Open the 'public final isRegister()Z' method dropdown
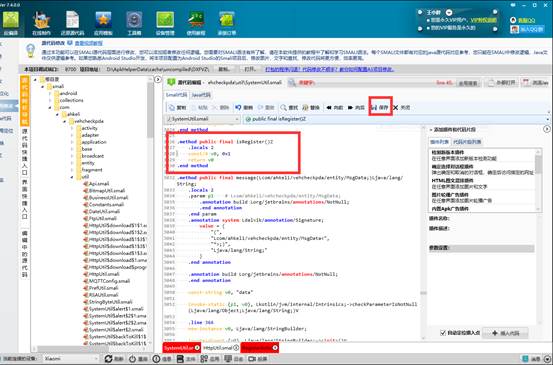Image resolution: width=553 pixels, height=365 pixels. [x=396, y=119]
